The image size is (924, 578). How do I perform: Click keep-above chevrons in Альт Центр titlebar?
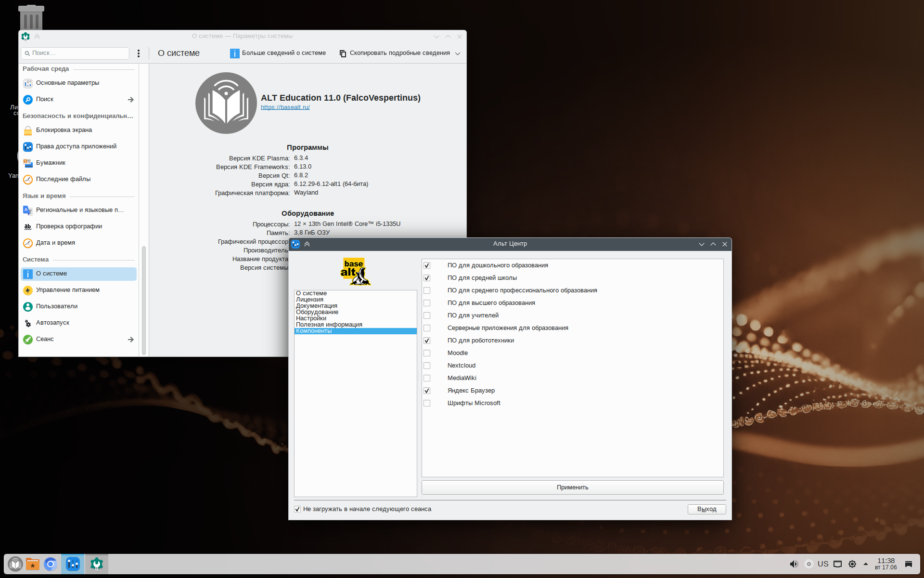click(x=307, y=244)
